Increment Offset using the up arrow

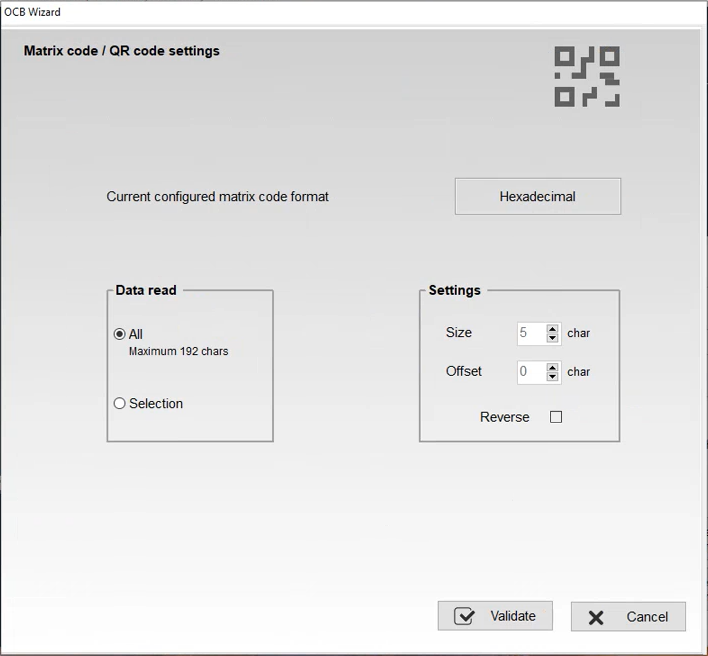(553, 367)
